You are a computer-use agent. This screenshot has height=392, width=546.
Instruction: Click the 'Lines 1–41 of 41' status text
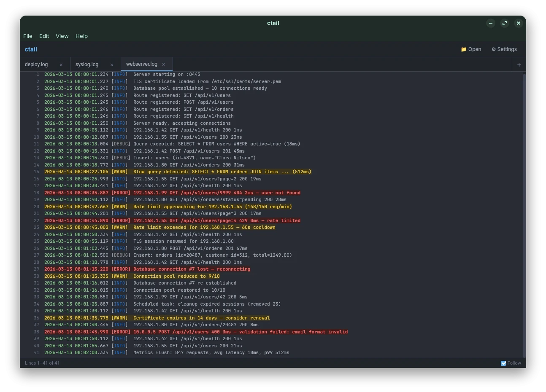click(42, 363)
